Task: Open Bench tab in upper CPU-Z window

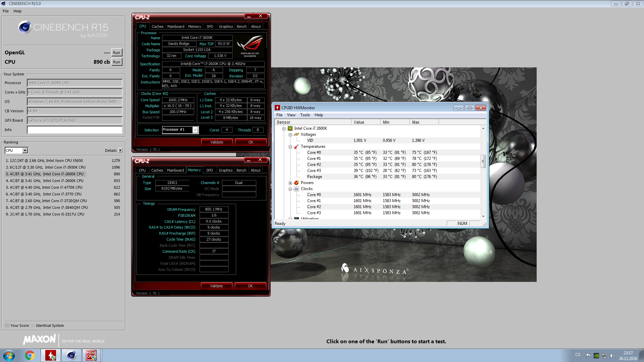Action: [x=241, y=26]
